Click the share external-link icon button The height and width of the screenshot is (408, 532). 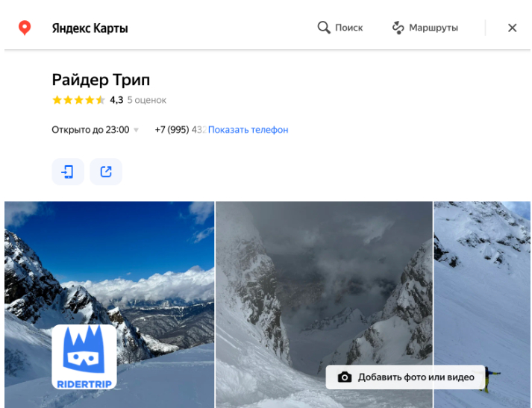106,172
